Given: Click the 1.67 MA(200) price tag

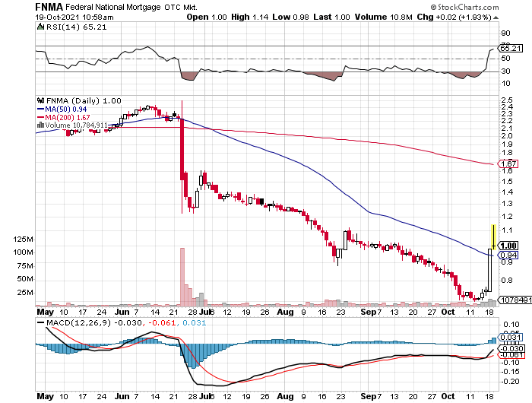Looking at the screenshot, I should coord(508,164).
